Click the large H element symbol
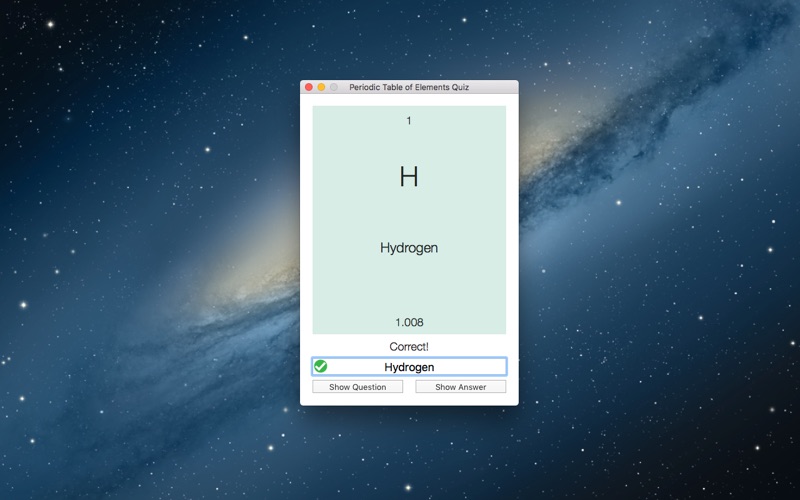 coord(408,177)
